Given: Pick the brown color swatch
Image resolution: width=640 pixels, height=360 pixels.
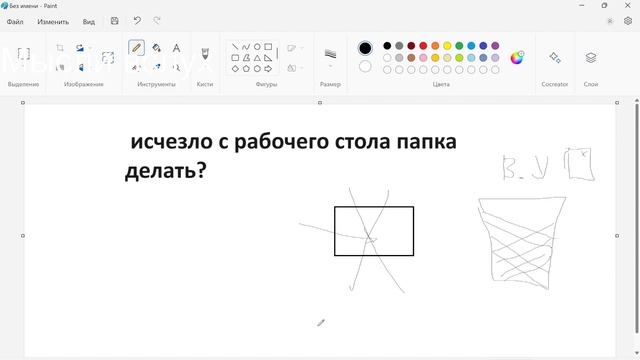Looking at the screenshot, I should tap(411, 58).
